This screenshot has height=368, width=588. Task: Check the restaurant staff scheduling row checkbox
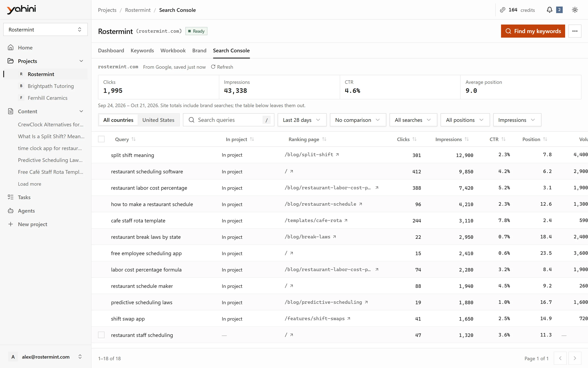[101, 335]
